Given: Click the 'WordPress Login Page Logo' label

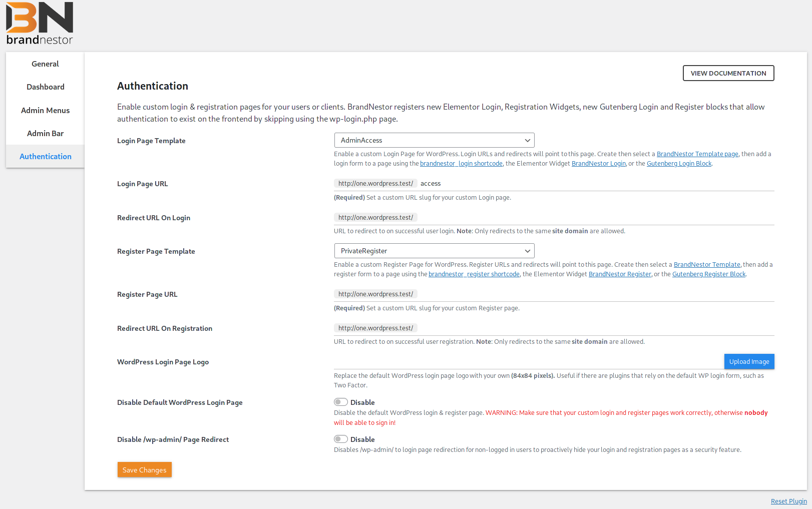Looking at the screenshot, I should pos(163,362).
